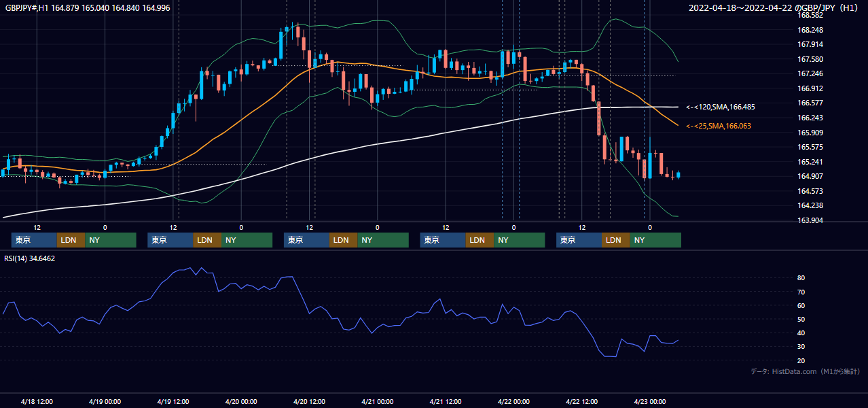This screenshot has height=408, width=868.
Task: Click price axis label 166.912
Action: [x=810, y=88]
